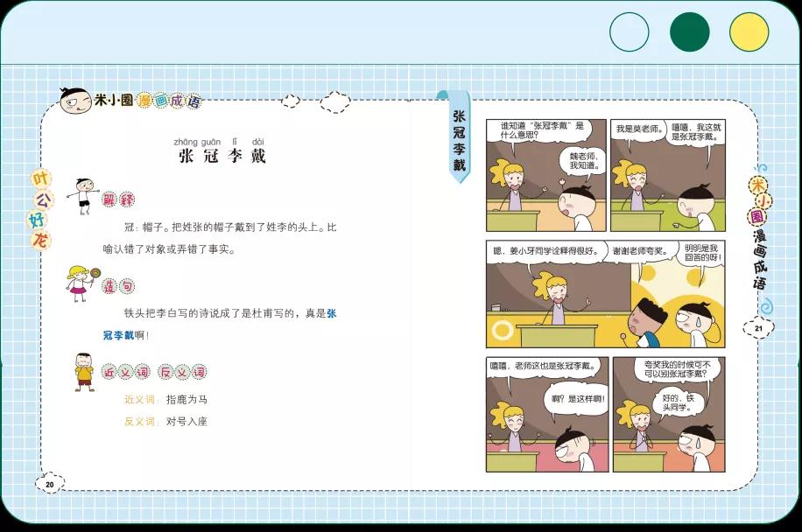
Task: Click the yellow-shirt boy beside 近义词
Action: [84, 370]
